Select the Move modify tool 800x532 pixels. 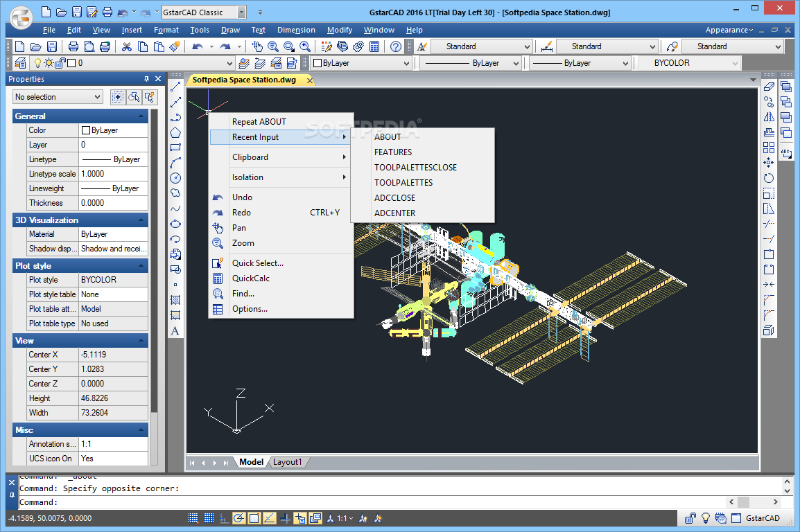[769, 163]
